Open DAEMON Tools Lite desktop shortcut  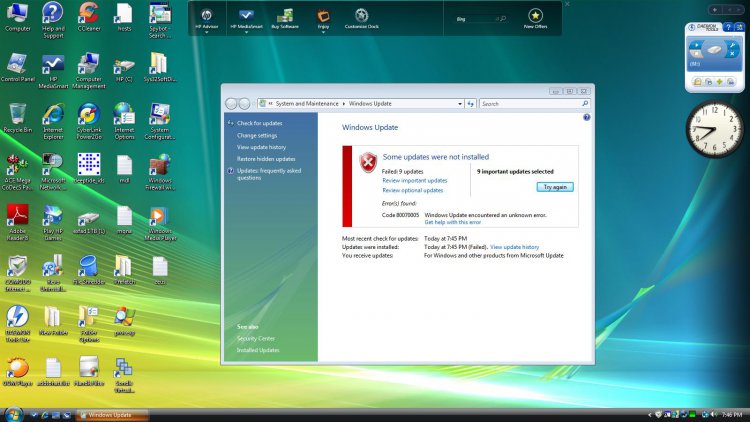point(18,324)
